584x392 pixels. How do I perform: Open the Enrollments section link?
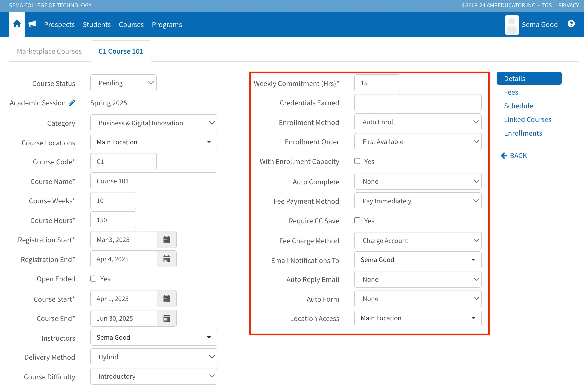(x=523, y=133)
